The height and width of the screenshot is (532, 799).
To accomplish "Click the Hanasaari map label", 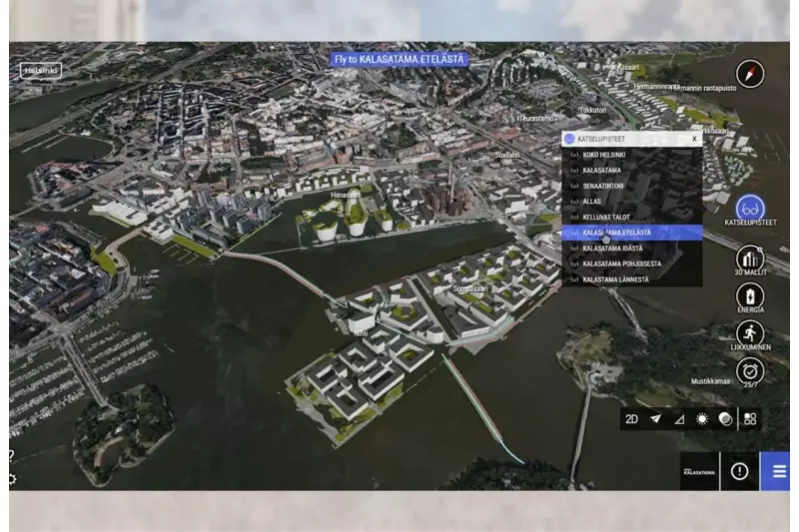I will (x=345, y=195).
